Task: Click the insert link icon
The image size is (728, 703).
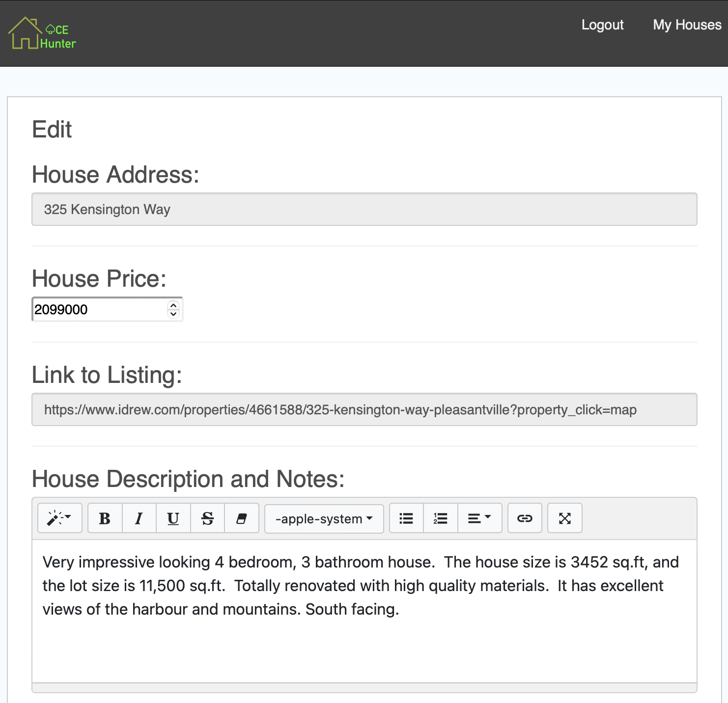Action: pos(525,518)
